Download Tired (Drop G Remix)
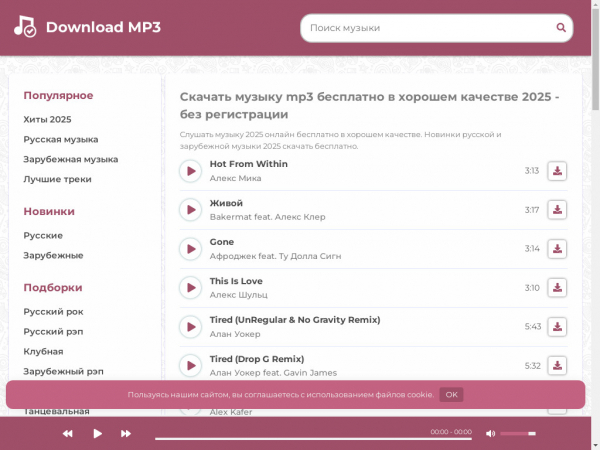The width and height of the screenshot is (600, 450). coord(557,366)
